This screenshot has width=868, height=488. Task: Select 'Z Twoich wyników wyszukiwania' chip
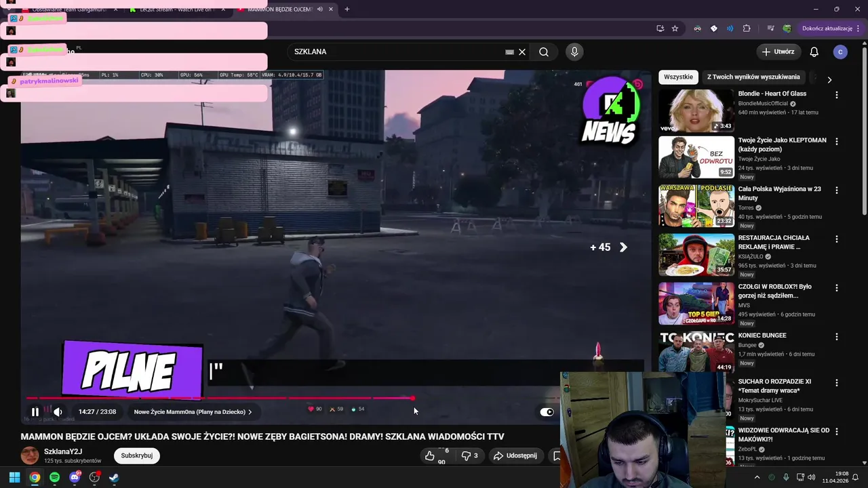pos(753,77)
